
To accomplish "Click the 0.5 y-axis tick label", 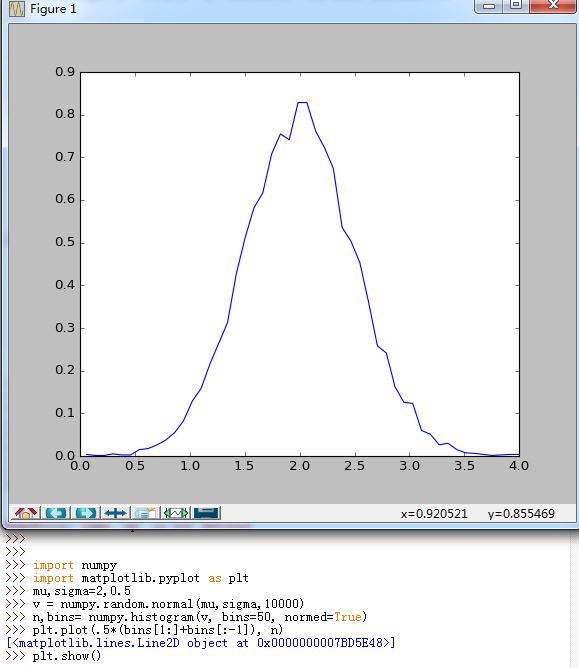I will [x=65, y=242].
